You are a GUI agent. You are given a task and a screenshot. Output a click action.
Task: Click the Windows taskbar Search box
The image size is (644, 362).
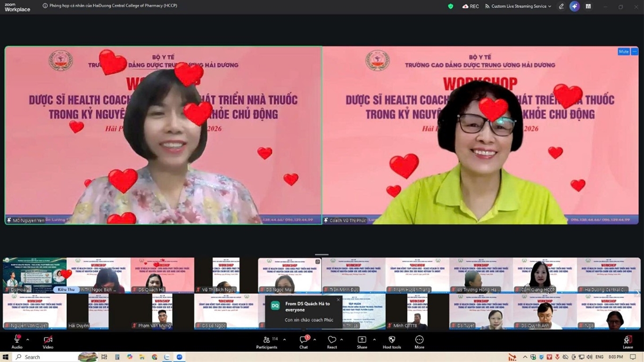[45, 357]
